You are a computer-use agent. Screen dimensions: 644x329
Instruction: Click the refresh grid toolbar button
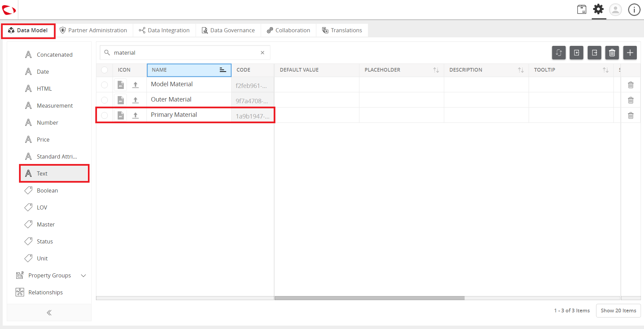(x=559, y=53)
